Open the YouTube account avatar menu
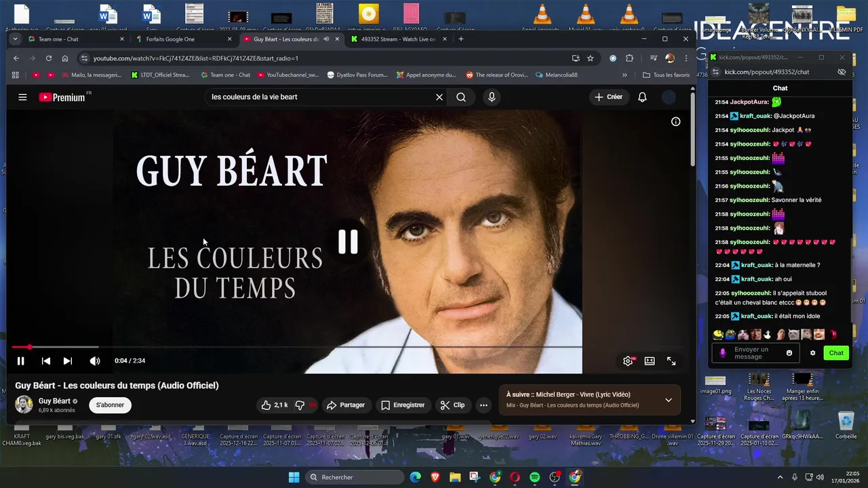The height and width of the screenshot is (488, 868). 669,97
